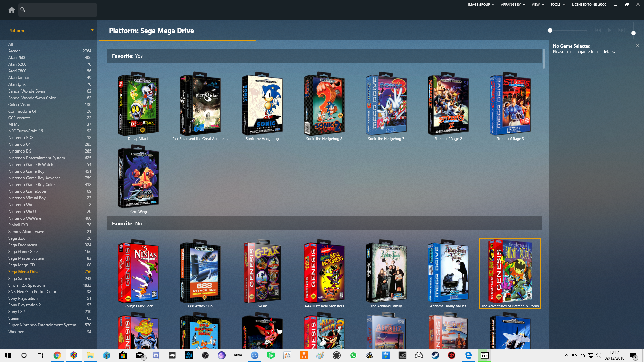Open the Arrange By menu

pos(513,5)
